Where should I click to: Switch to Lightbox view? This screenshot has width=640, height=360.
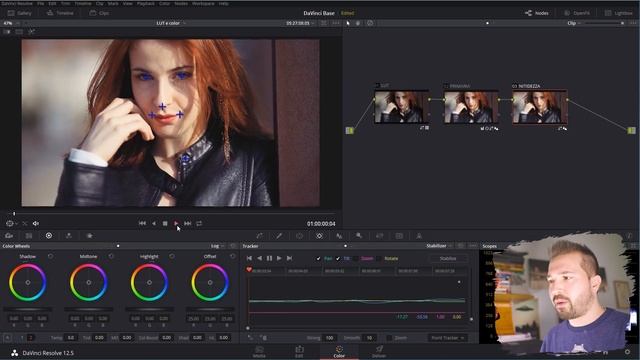619,13
